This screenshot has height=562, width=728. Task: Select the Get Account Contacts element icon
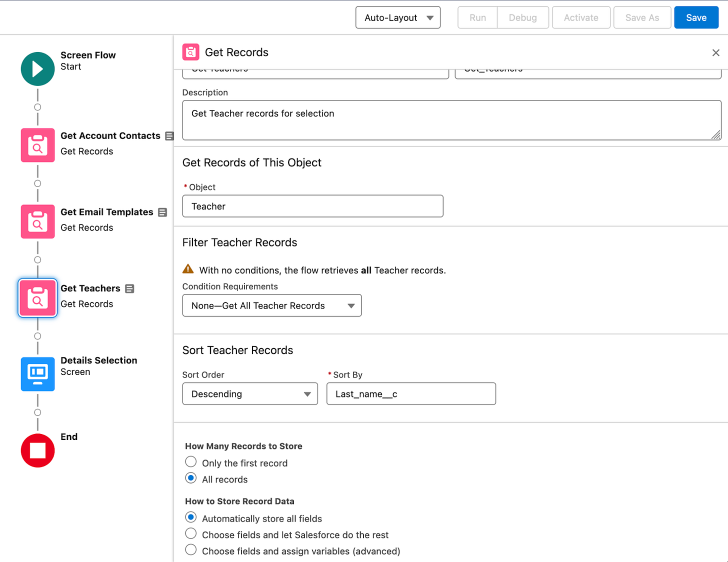tap(37, 145)
